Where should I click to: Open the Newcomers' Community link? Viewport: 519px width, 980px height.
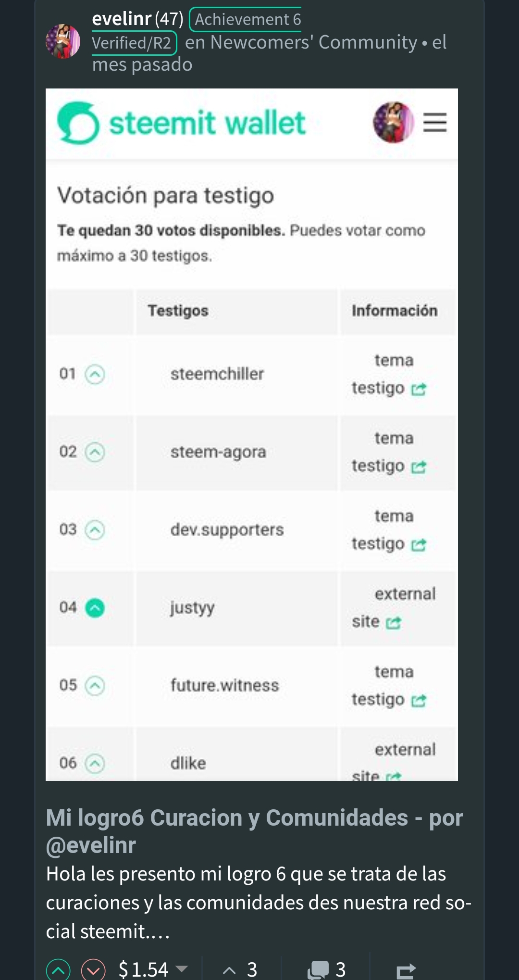[x=314, y=42]
